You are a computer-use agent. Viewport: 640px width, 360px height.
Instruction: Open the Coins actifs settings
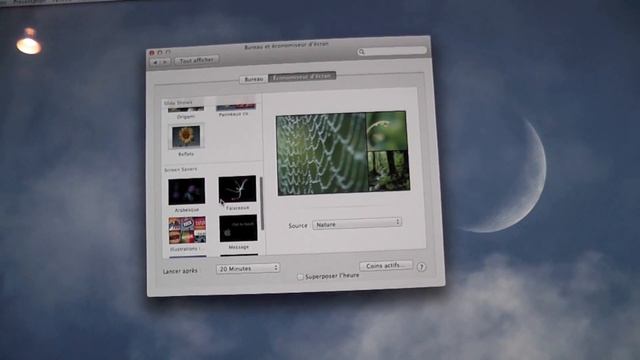click(386, 265)
